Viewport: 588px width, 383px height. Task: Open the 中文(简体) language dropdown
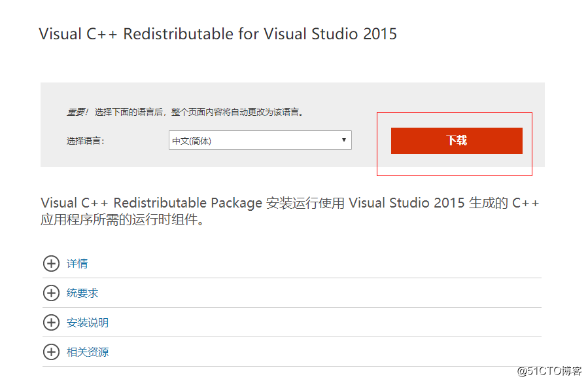[260, 140]
